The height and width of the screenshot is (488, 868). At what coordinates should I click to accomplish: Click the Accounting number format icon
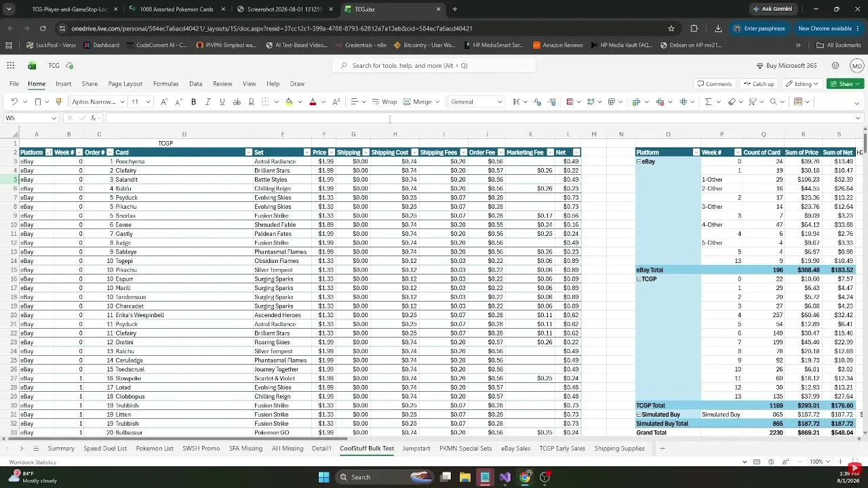[516, 102]
